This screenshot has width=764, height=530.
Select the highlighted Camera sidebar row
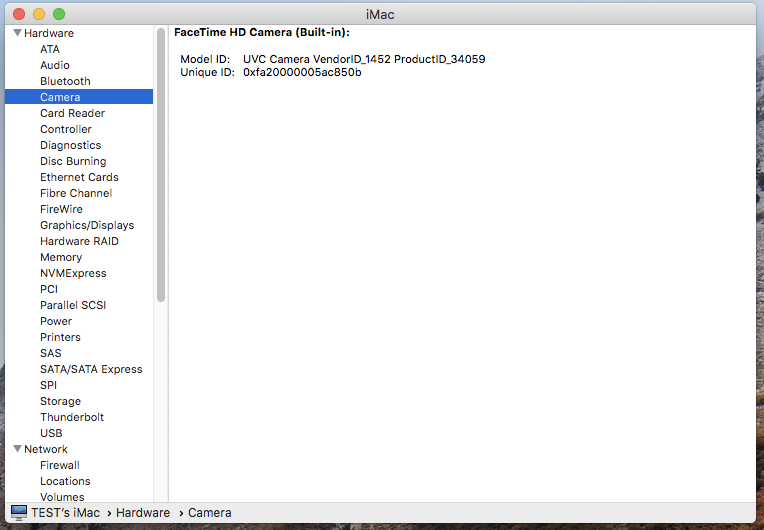[x=79, y=97]
